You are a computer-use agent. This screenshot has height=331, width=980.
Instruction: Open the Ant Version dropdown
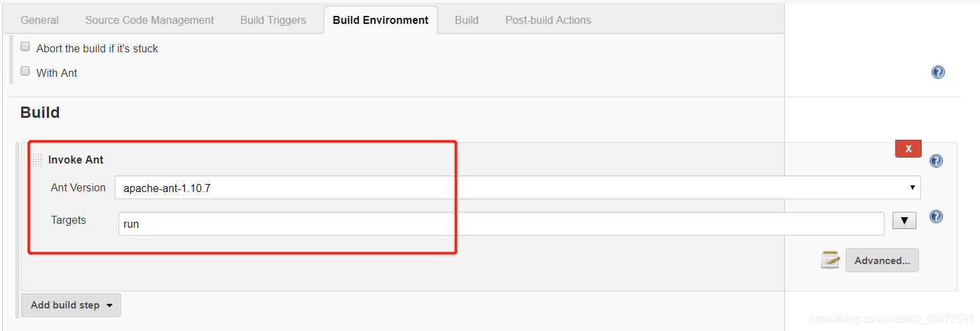click(x=517, y=188)
